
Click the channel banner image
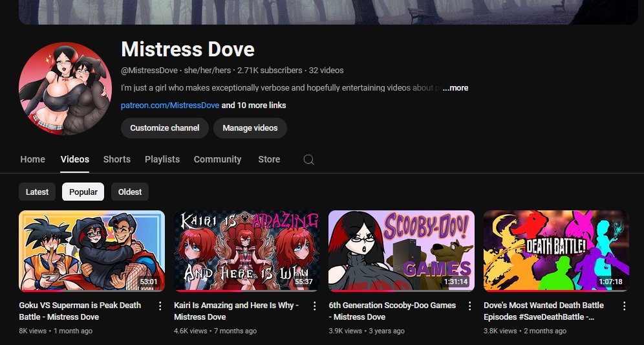pos(328,12)
